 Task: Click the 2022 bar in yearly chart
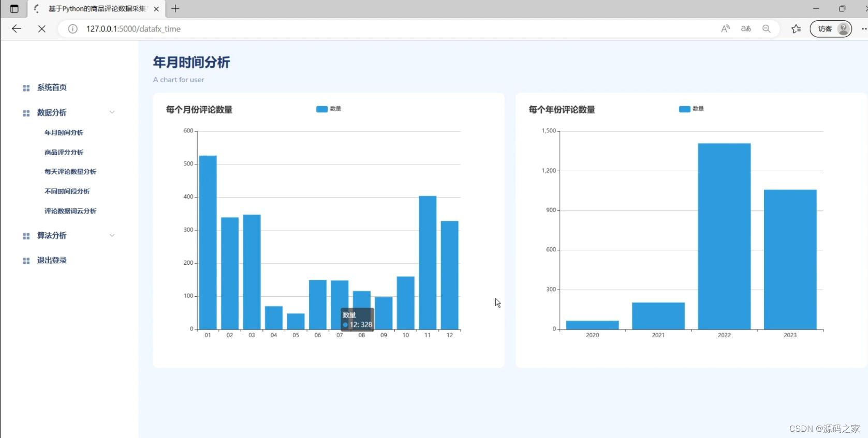click(x=724, y=236)
